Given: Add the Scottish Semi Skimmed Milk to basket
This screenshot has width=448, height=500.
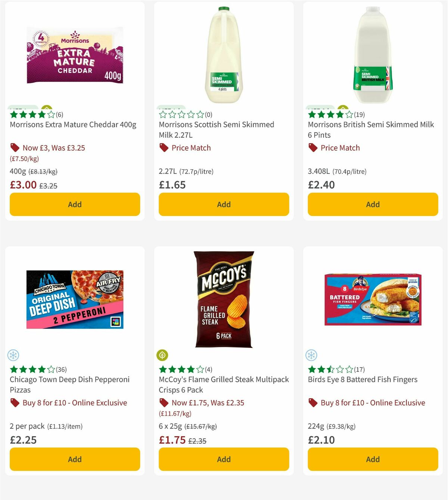Looking at the screenshot, I should point(224,204).
